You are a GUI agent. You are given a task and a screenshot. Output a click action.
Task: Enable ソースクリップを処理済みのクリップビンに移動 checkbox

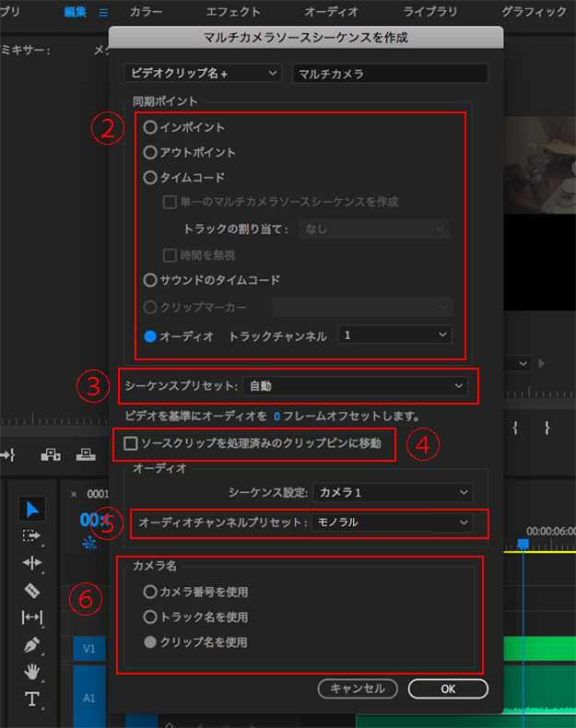(131, 444)
